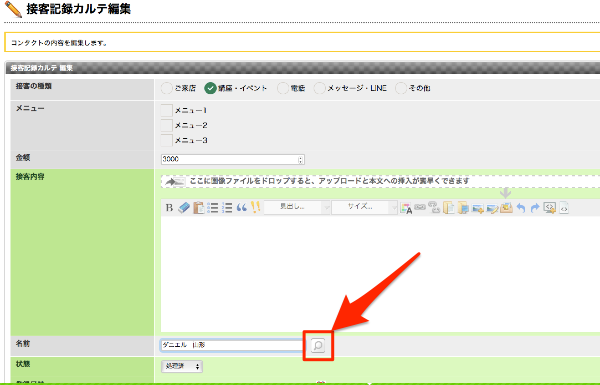Select the メッセージ・LINE radio option
600x385 pixels.
pyautogui.click(x=319, y=88)
